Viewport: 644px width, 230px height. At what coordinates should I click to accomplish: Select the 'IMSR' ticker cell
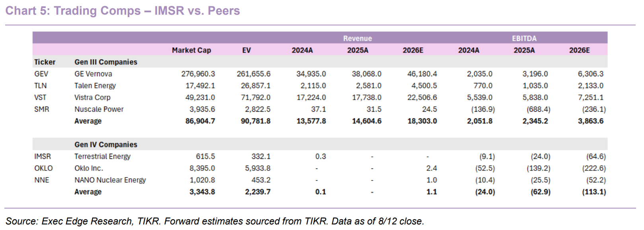tap(43, 157)
